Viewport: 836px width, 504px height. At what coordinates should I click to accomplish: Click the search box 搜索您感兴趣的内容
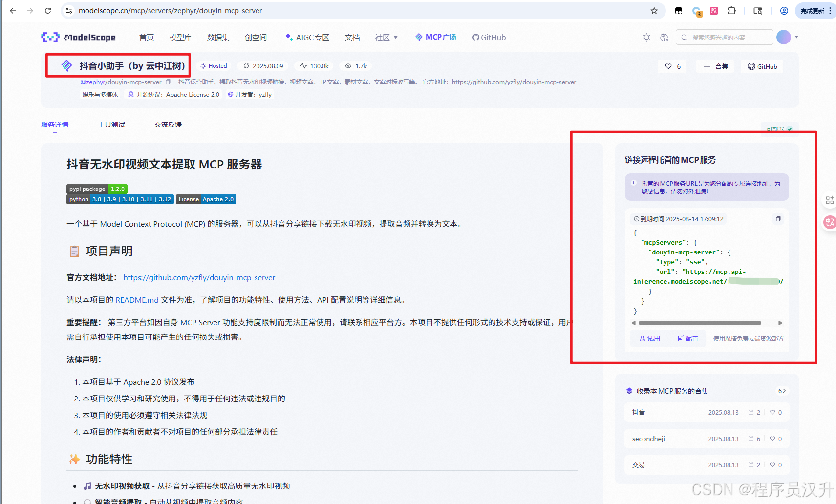[x=724, y=37]
